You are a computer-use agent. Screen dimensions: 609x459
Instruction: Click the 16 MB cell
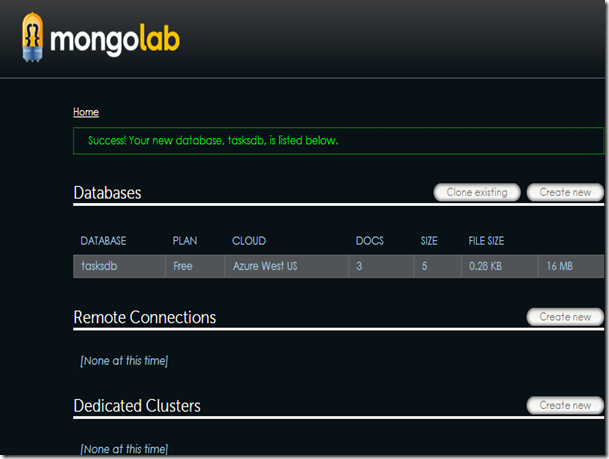571,266
